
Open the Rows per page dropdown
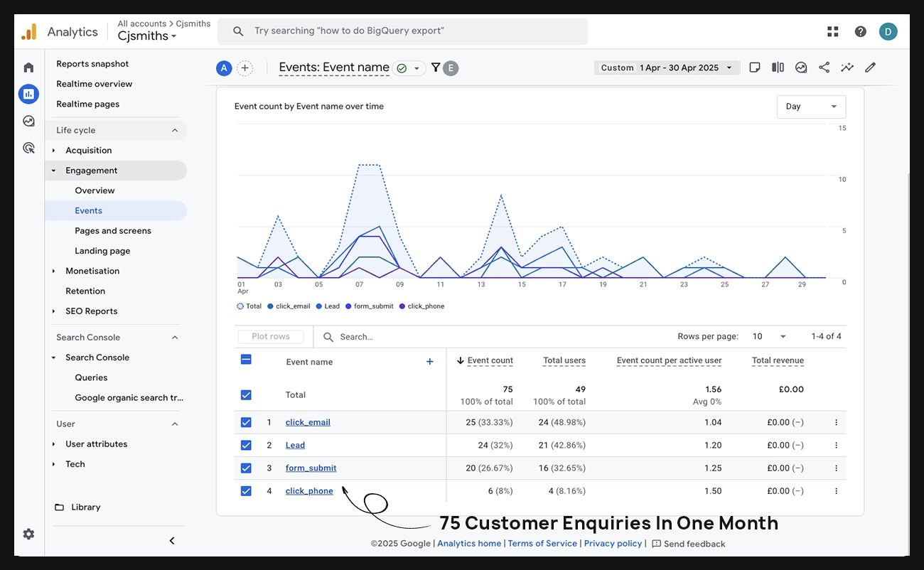coord(770,336)
